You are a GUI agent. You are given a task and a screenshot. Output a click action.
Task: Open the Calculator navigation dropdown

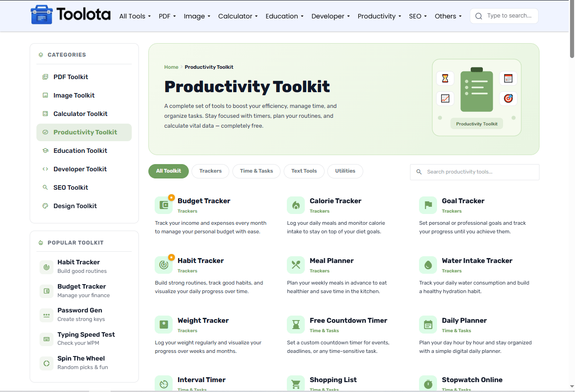(238, 16)
